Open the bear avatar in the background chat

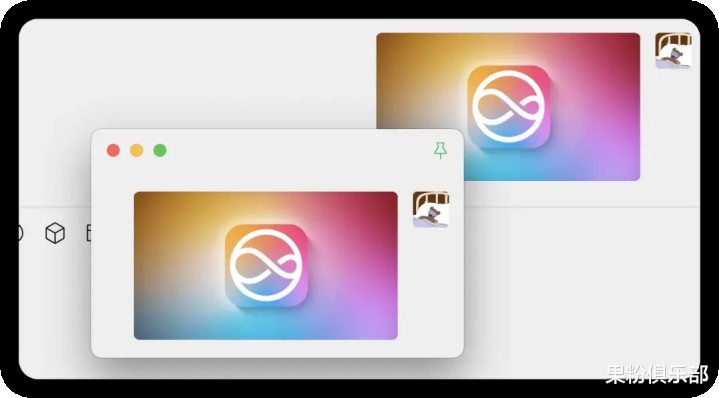(673, 51)
